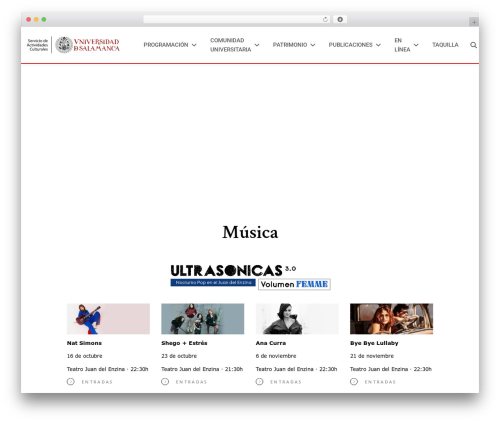Viewport: 500px width, 423px height.
Task: Click Servicio de Actividades Culturales text logo
Action: (37, 45)
